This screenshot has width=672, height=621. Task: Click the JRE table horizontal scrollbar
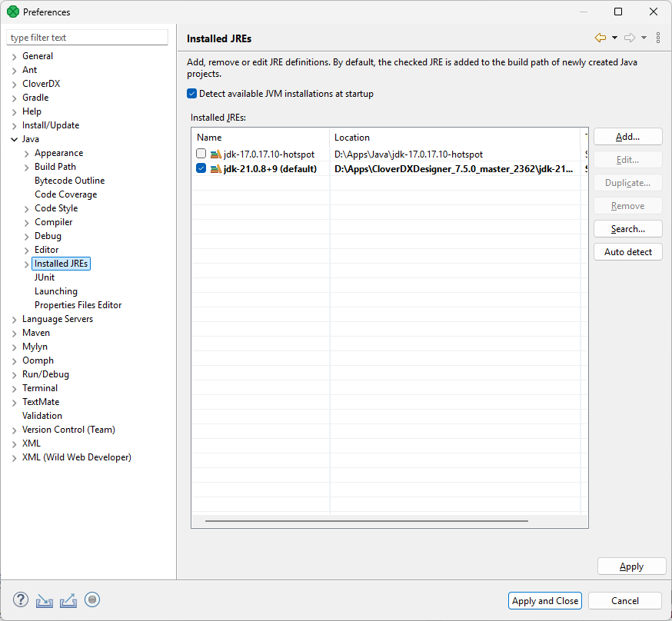(x=367, y=521)
